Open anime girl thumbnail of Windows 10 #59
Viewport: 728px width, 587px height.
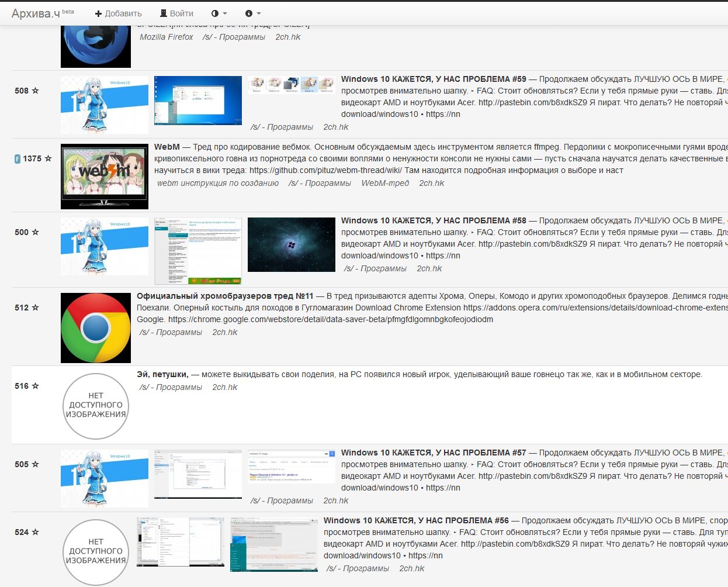pyautogui.click(x=105, y=105)
